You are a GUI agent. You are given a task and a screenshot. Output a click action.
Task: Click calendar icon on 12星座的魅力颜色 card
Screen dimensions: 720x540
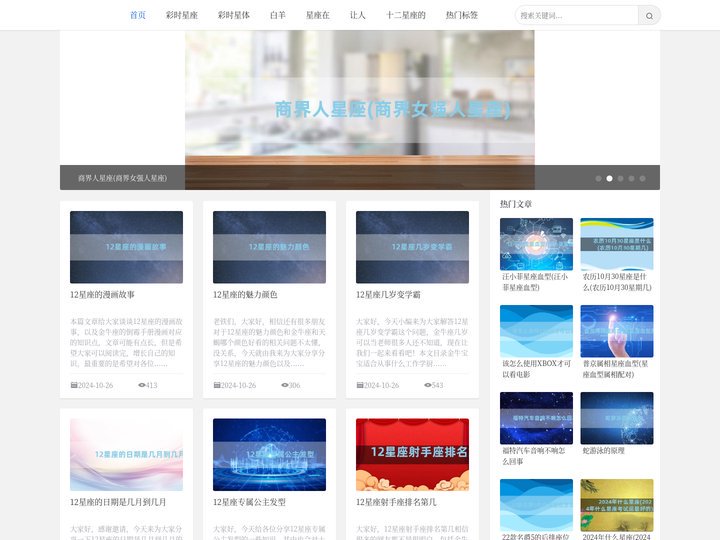(x=217, y=385)
